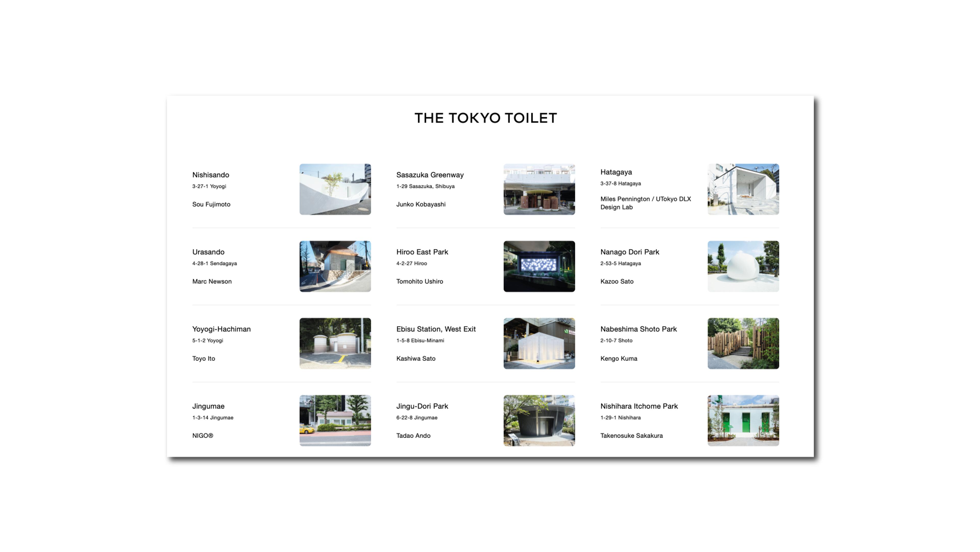Select the Nishihara Itchome Park title
The image size is (980, 552).
(x=639, y=406)
